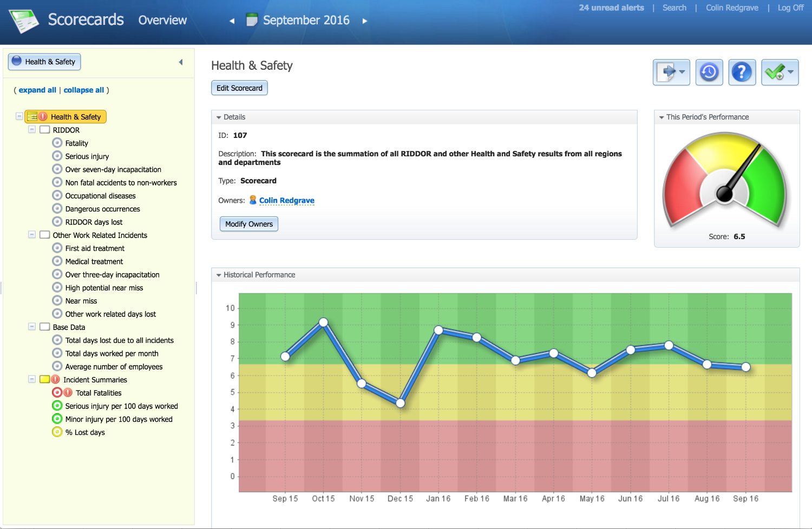Click green icon for Minor injury per 100 days
The height and width of the screenshot is (529, 812).
coord(57,419)
